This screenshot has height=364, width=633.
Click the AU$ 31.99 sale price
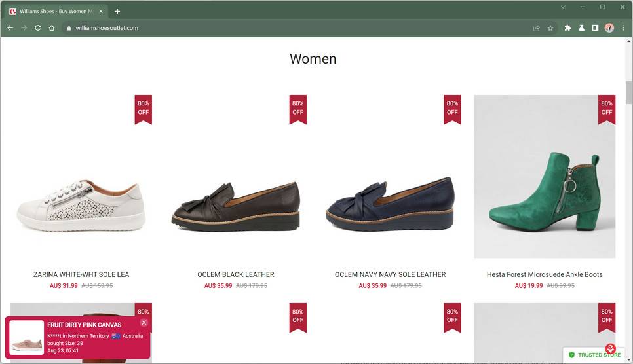click(x=64, y=285)
